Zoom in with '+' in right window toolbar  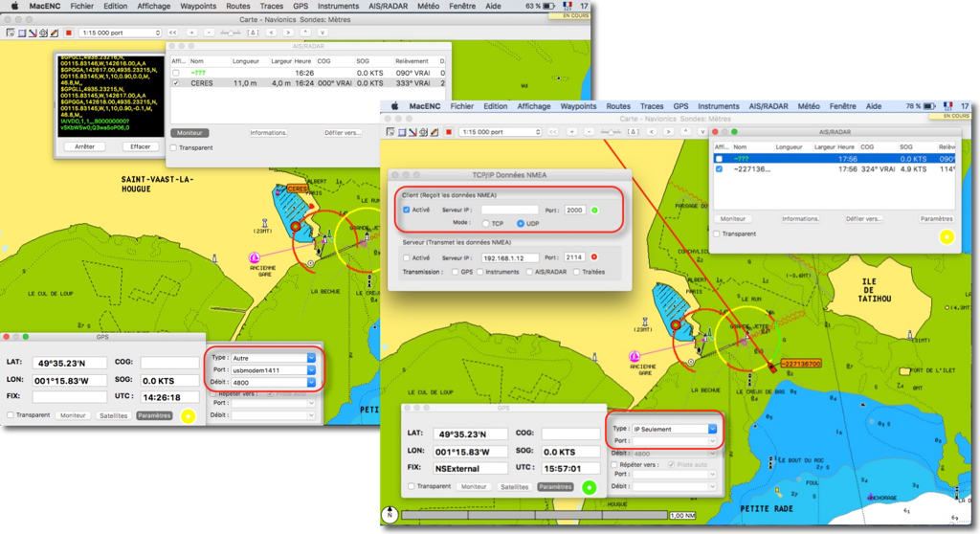pos(572,132)
